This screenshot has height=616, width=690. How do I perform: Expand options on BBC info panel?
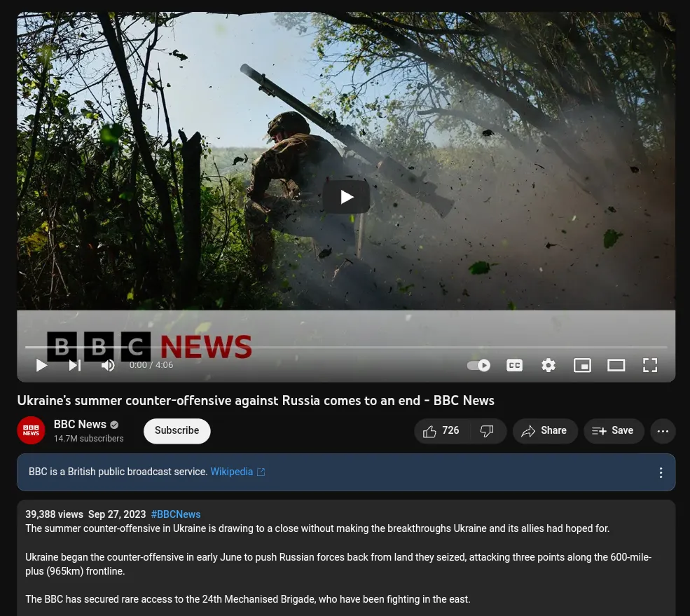pyautogui.click(x=661, y=472)
